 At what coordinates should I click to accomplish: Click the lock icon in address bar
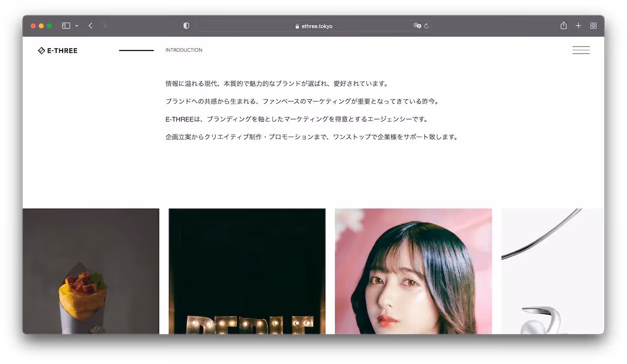tap(297, 26)
